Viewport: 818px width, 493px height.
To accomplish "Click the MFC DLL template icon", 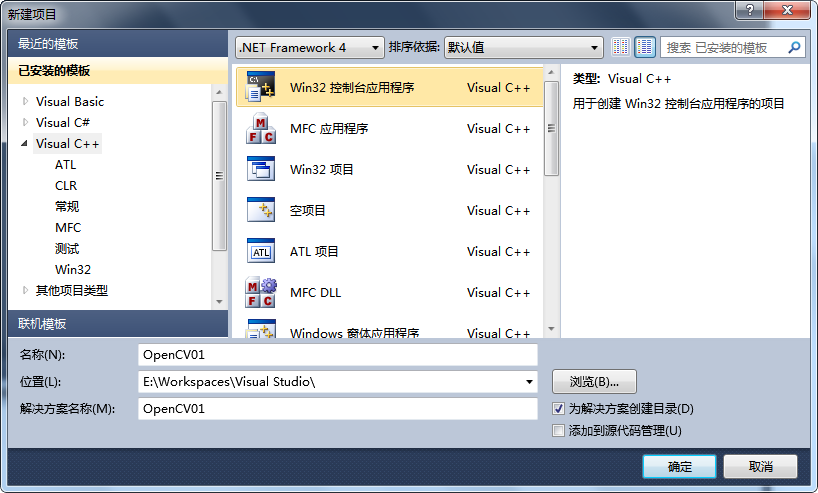I will tap(260, 292).
